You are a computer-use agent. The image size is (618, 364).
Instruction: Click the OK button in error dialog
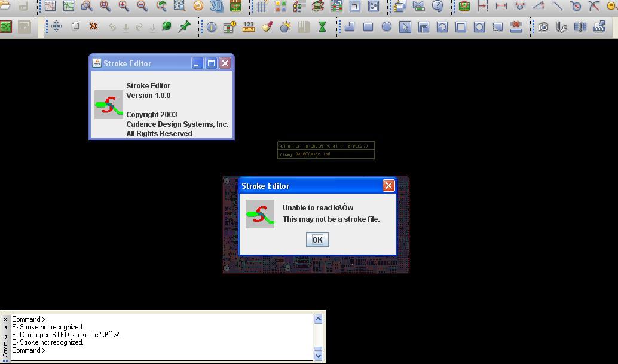317,240
